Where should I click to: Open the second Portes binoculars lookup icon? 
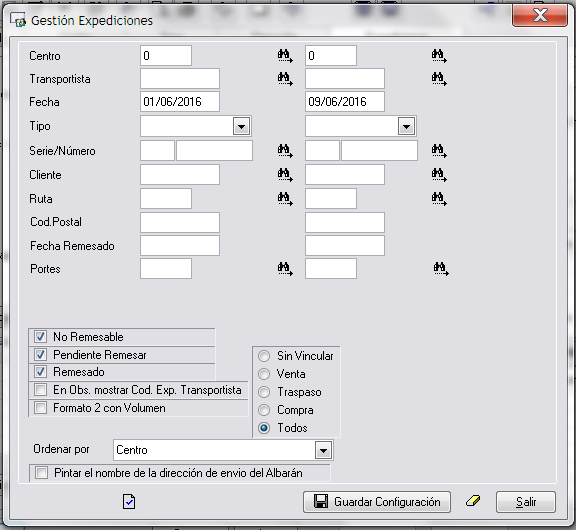pyautogui.click(x=441, y=268)
